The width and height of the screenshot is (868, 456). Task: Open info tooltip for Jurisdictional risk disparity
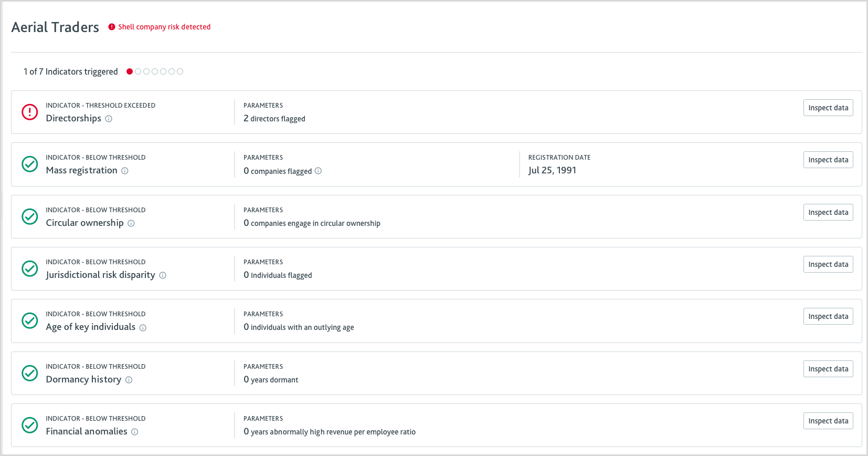tap(163, 275)
